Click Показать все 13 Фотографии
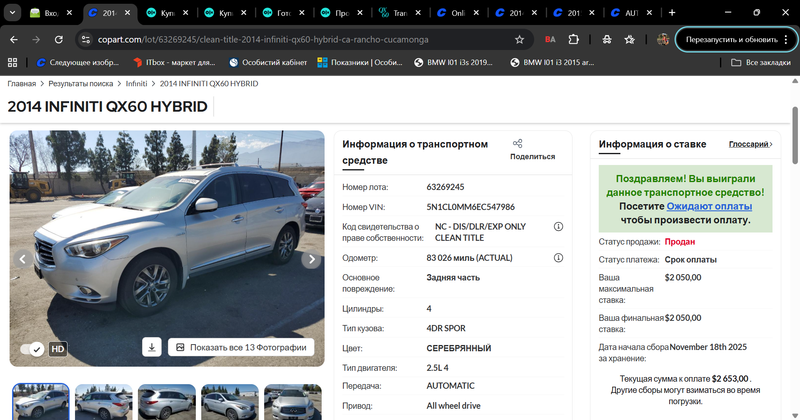The height and width of the screenshot is (420, 800). (x=241, y=347)
